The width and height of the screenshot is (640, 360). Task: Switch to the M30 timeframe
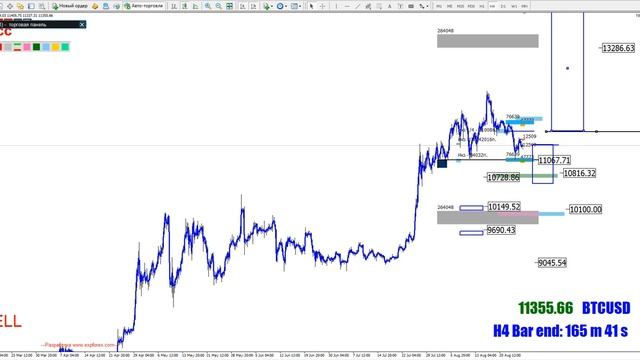[x=471, y=6]
